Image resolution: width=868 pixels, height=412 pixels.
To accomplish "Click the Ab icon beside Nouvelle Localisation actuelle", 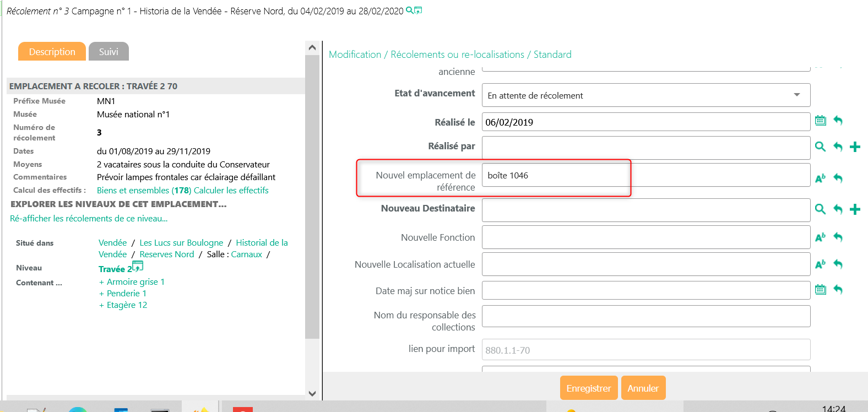I will click(820, 264).
